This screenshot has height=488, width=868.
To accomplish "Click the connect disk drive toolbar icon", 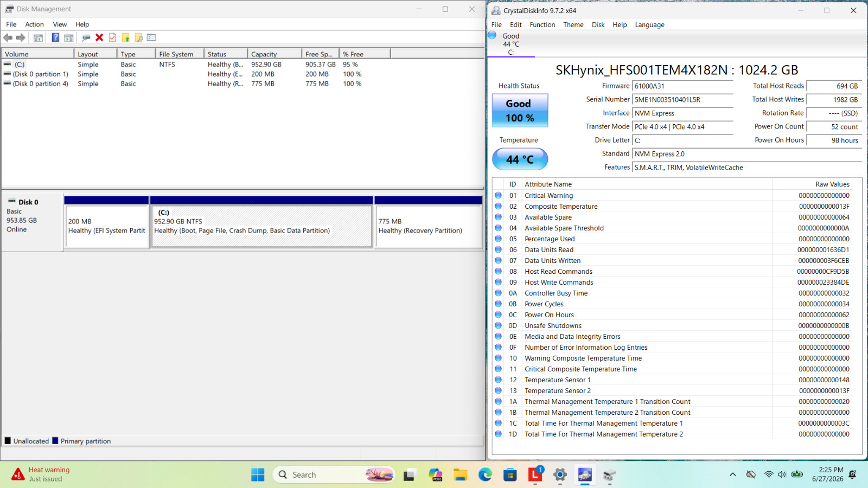I will point(86,38).
